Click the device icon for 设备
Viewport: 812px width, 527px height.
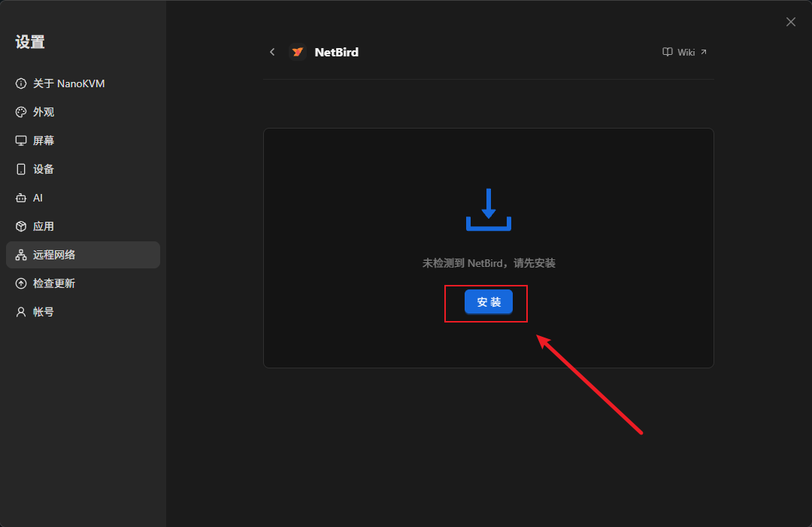(x=21, y=169)
